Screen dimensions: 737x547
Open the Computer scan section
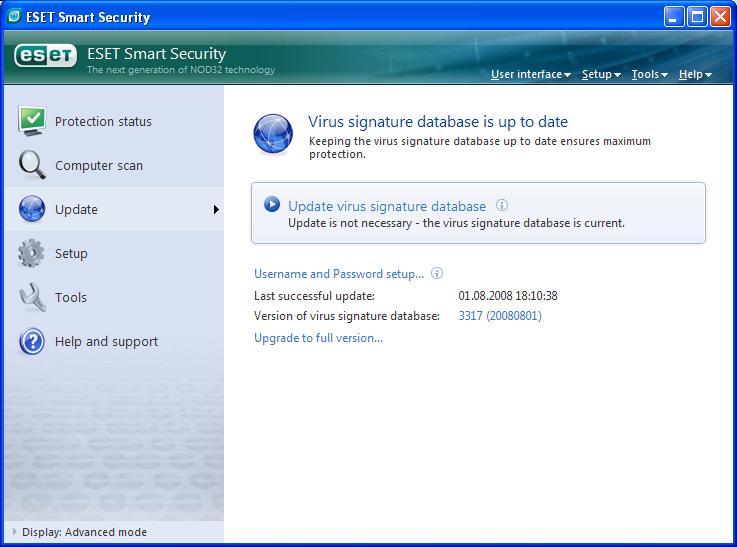tap(114, 165)
